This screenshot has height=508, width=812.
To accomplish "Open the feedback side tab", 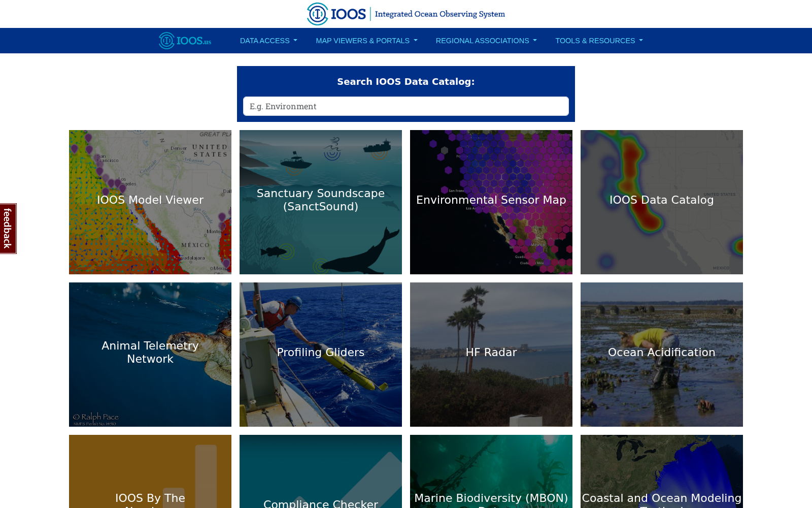I will [8, 229].
